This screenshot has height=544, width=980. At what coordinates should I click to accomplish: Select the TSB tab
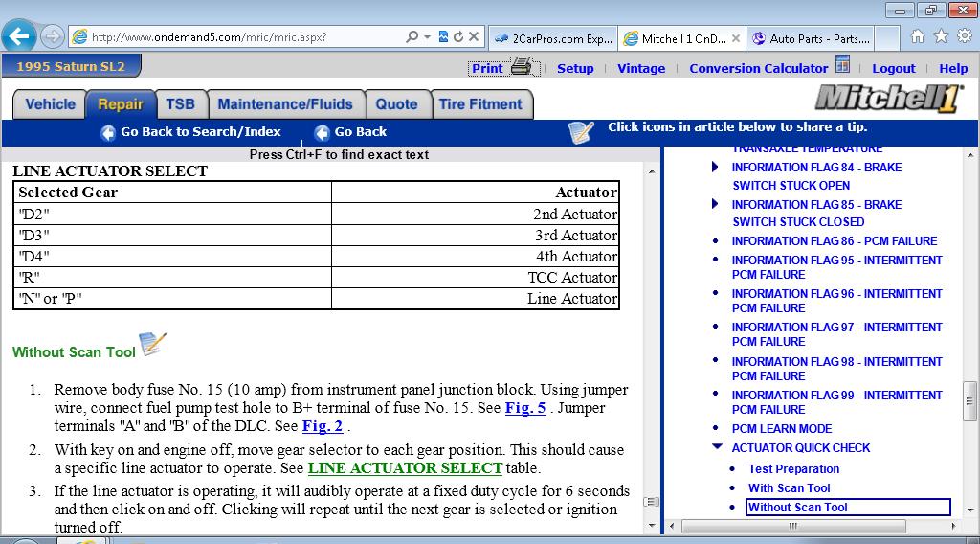(x=181, y=104)
